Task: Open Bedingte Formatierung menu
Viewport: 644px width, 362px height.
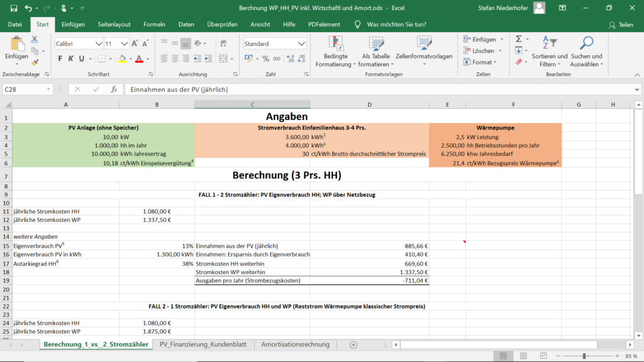Action: [x=336, y=52]
